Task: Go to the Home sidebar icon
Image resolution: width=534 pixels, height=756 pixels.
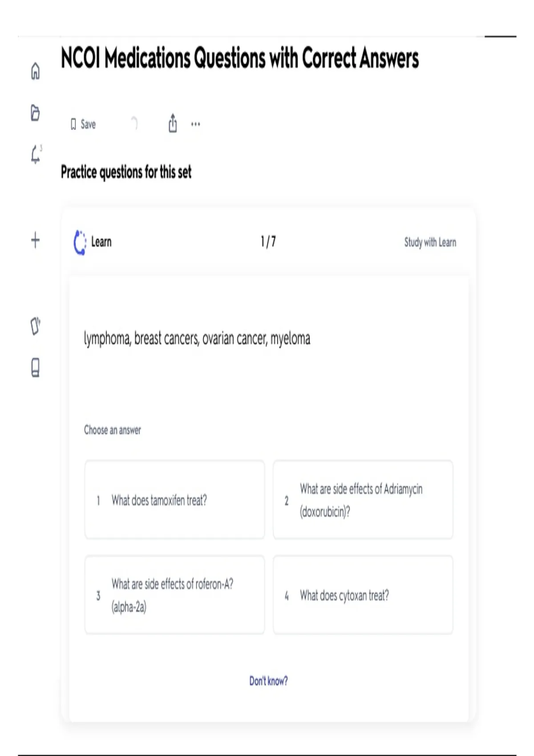Action: pos(36,71)
